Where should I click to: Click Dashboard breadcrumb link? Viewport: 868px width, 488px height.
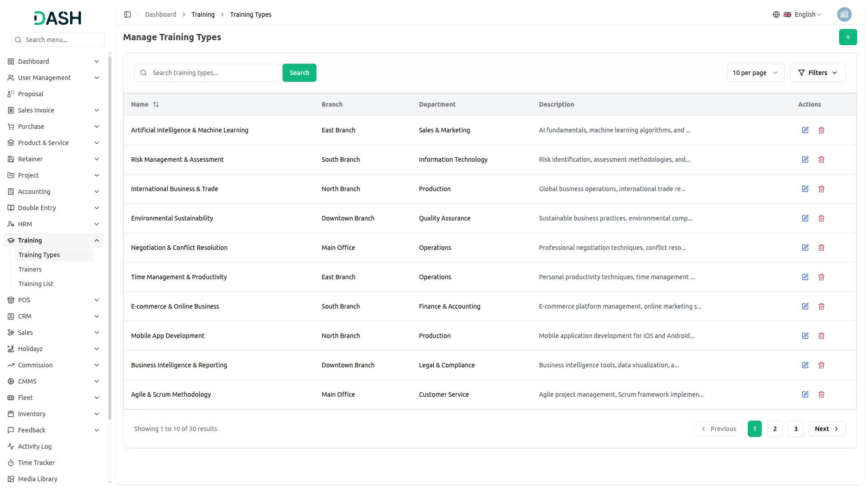[x=160, y=14]
